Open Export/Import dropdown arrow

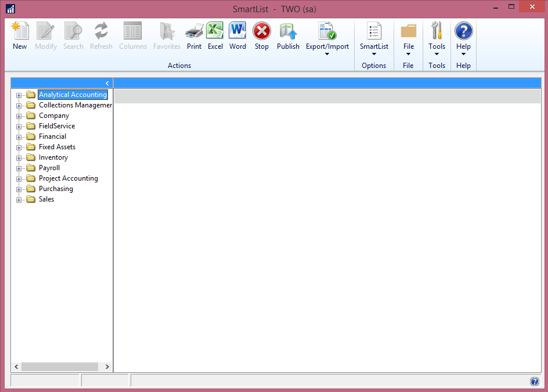click(x=327, y=54)
